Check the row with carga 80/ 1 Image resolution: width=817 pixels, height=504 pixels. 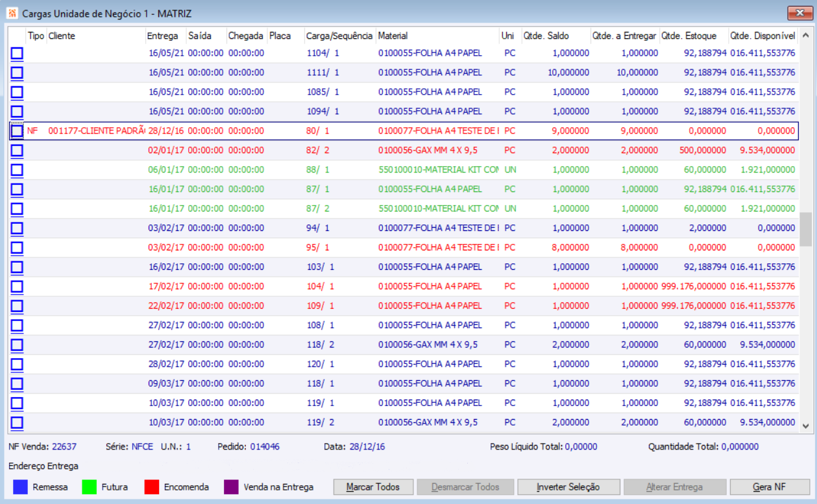(x=17, y=131)
